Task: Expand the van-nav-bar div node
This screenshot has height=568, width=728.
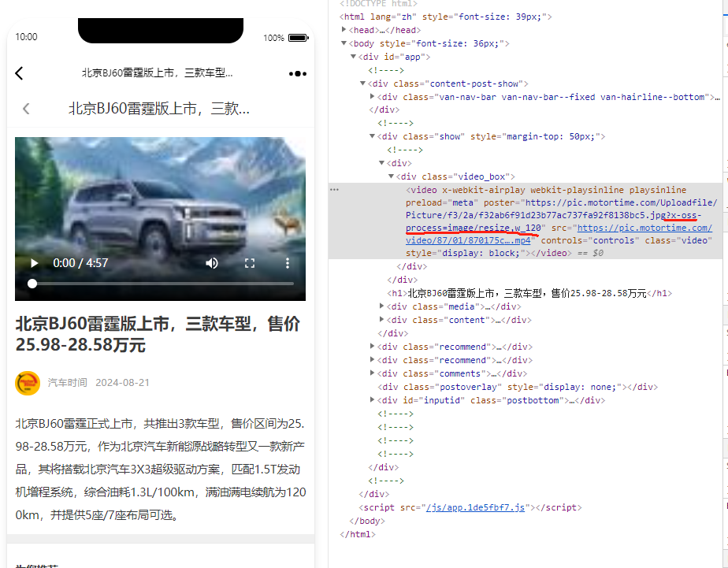Action: [373, 97]
